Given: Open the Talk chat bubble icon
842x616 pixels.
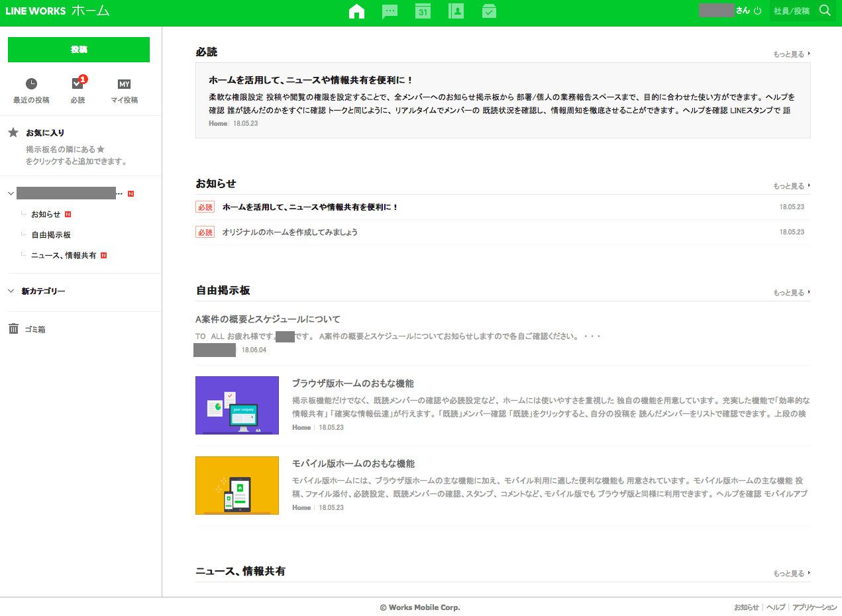Looking at the screenshot, I should (390, 11).
